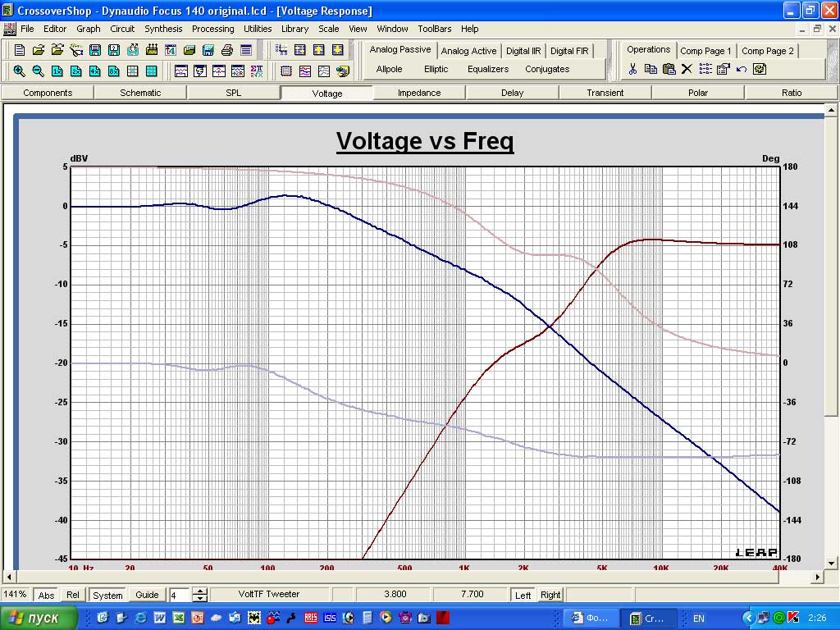Click the Elliptic button
This screenshot has height=630, width=840.
coord(436,69)
